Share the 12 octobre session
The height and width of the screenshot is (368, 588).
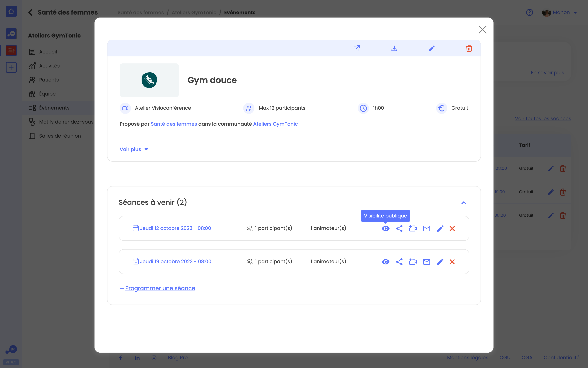pyautogui.click(x=399, y=228)
